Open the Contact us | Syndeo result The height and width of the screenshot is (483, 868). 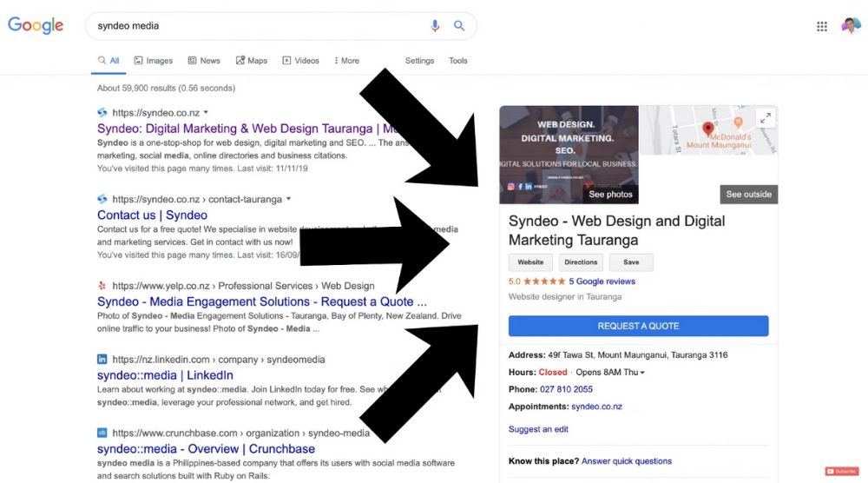(152, 215)
